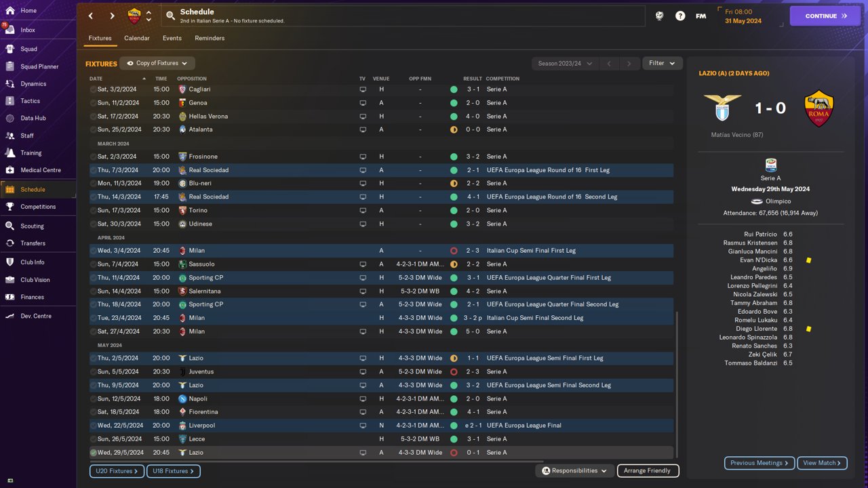Viewport: 868px width, 488px height.
Task: Click the Schedule search field
Action: 402,16
